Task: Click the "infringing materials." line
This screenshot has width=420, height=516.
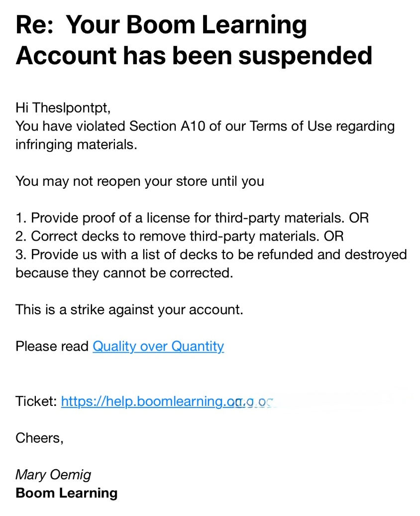Action: 76,144
